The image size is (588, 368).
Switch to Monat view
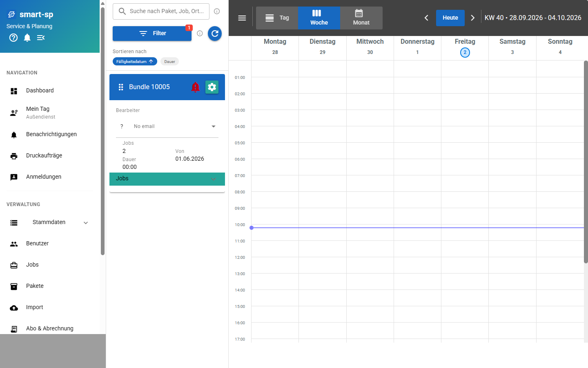coord(361,18)
